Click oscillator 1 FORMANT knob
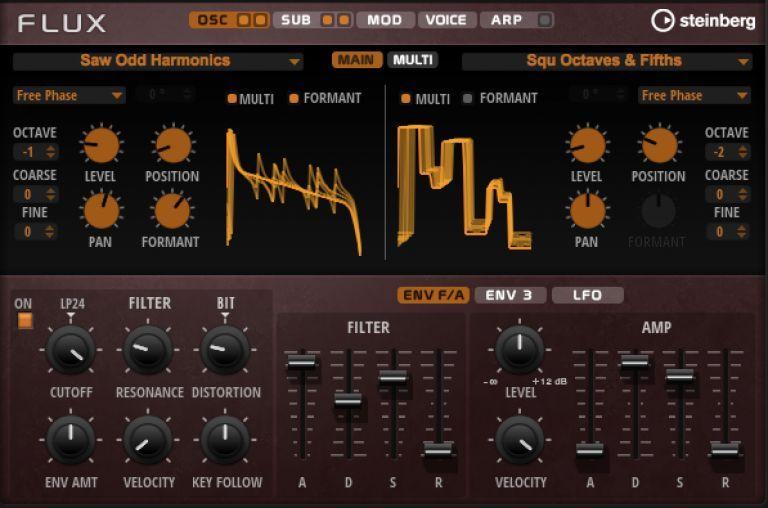The image size is (768, 508). point(172,212)
